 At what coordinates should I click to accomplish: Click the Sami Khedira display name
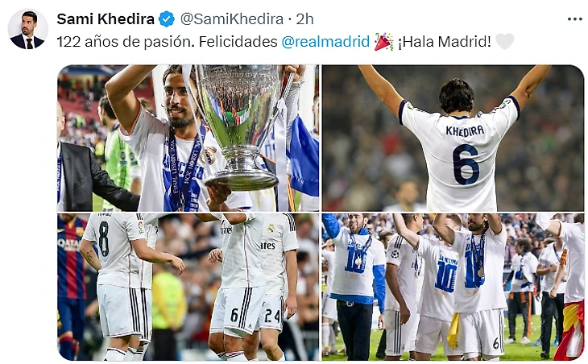coord(106,19)
